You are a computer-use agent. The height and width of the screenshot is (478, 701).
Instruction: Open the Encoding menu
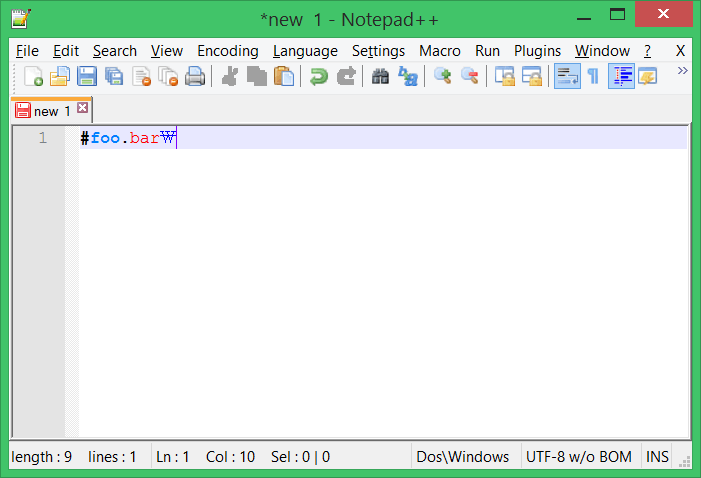click(x=227, y=50)
